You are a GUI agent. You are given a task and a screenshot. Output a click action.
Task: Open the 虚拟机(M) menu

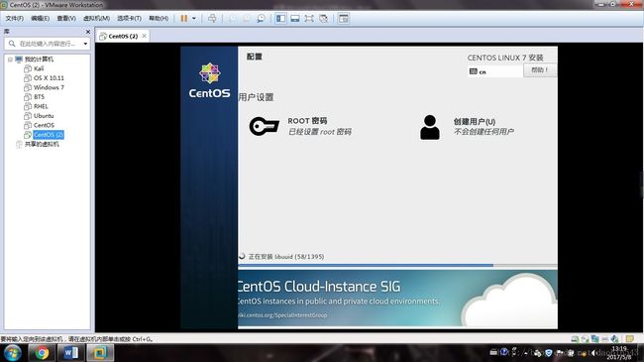pos(96,19)
